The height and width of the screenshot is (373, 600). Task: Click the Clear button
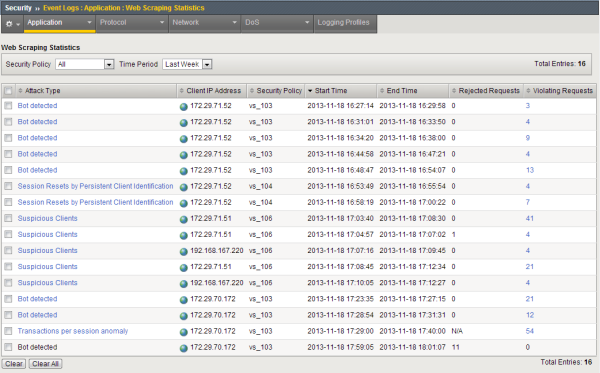[x=14, y=363]
